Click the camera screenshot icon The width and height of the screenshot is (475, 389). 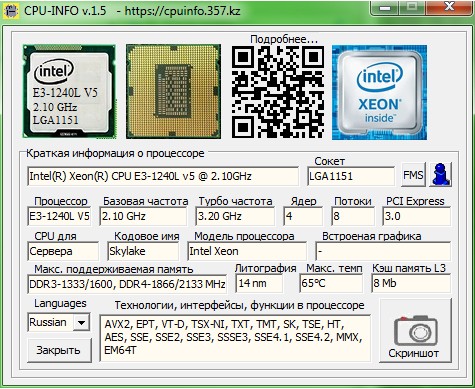point(416,331)
